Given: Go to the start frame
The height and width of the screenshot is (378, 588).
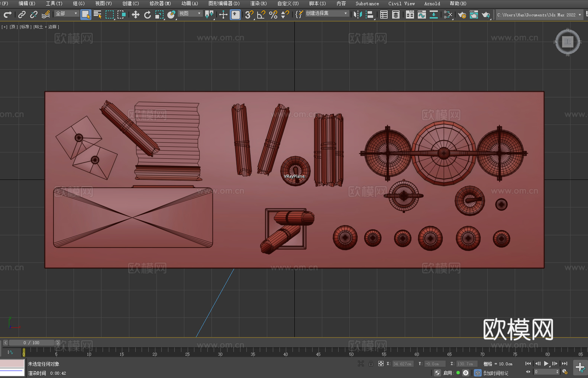Looking at the screenshot, I should (528, 364).
